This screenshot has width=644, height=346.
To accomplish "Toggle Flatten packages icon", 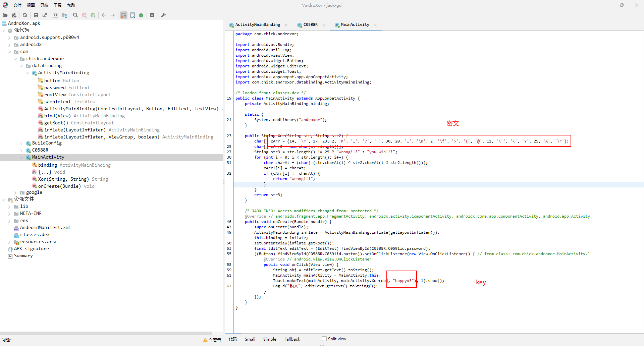I will click(65, 15).
